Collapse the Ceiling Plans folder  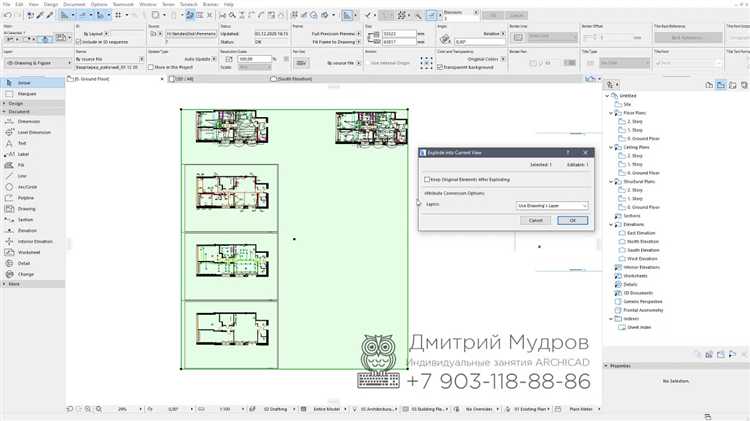(x=611, y=147)
